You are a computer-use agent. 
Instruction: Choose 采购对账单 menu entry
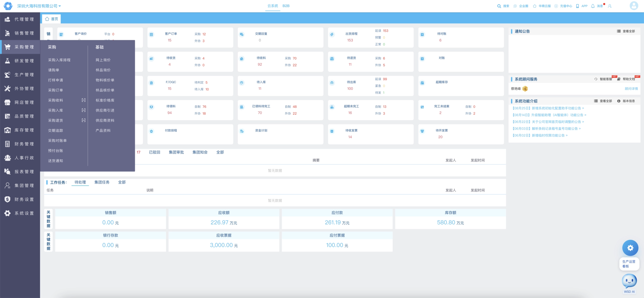click(57, 141)
